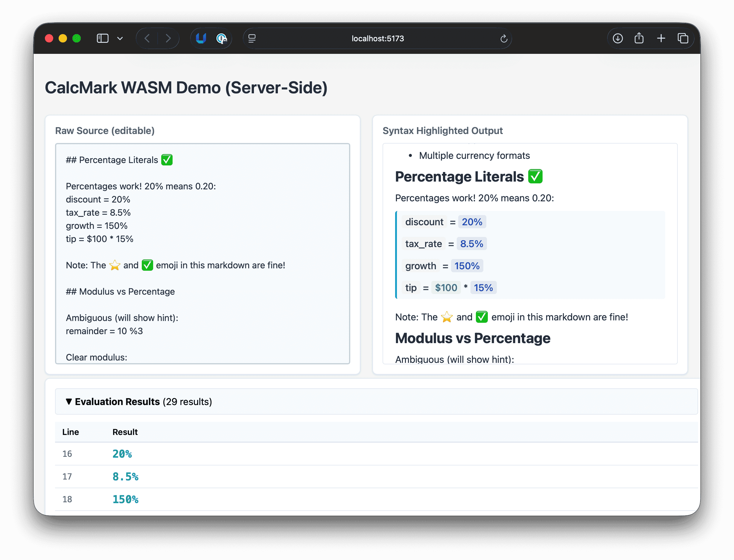
Task: Open the tab group dropdown chevron
Action: coord(120,38)
